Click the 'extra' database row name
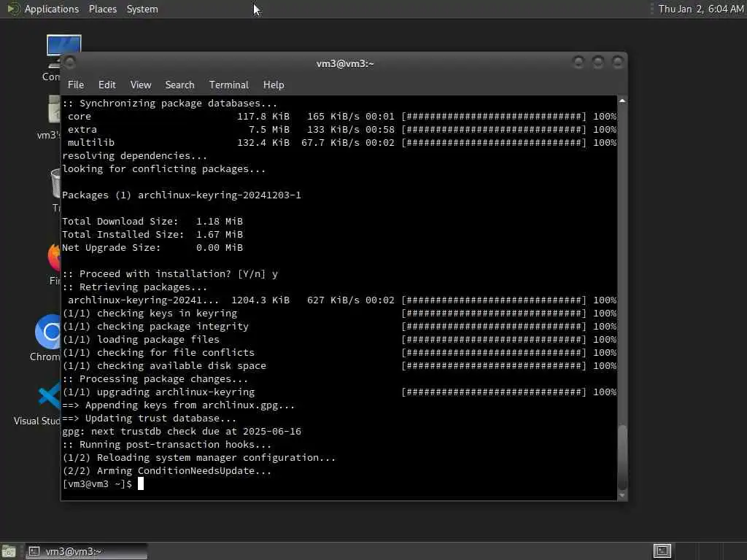 pyautogui.click(x=82, y=130)
